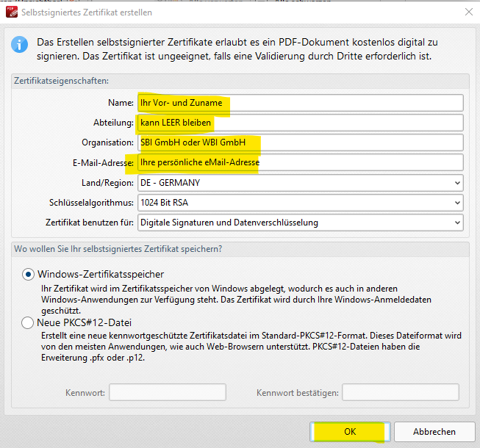Select Windows-Zertifikatsspeicher radio option

28,274
